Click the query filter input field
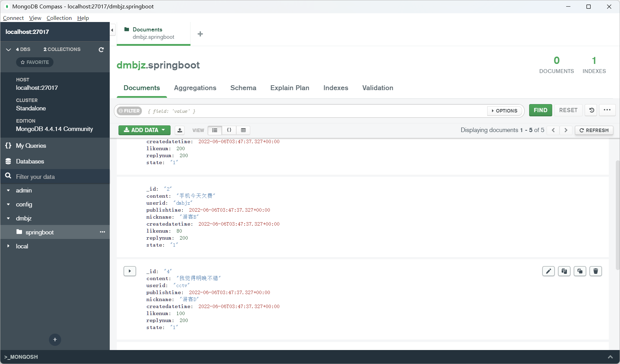Screen dimensions: 620x364 click(315, 111)
